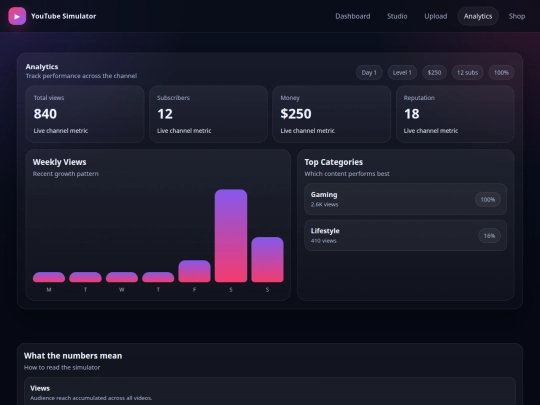The height and width of the screenshot is (405, 540).
Task: Click the 12 subs status pill
Action: [467, 73]
